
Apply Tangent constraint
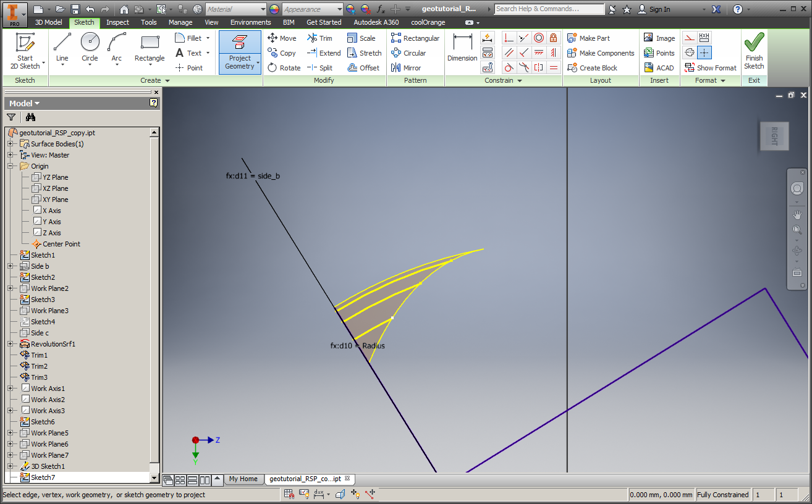tap(509, 67)
